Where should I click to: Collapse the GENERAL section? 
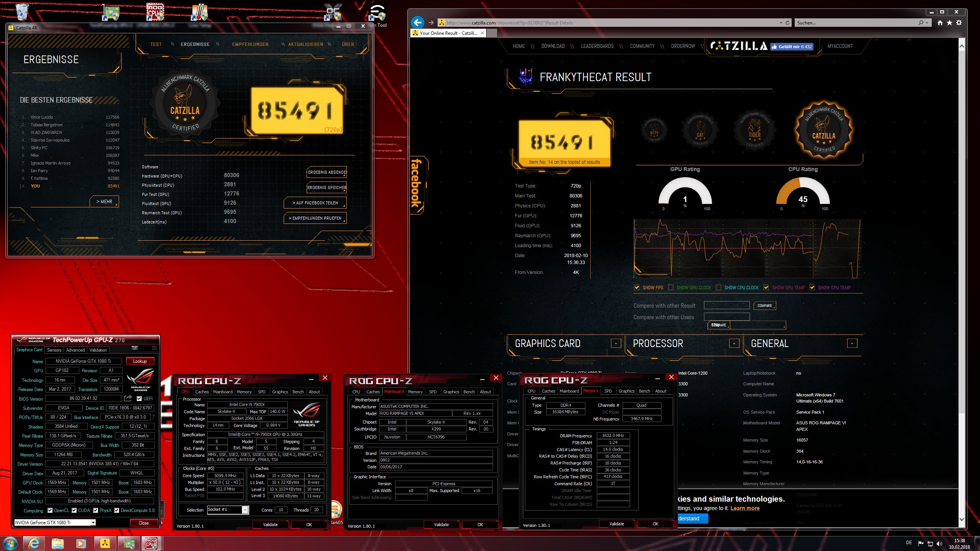click(x=852, y=343)
